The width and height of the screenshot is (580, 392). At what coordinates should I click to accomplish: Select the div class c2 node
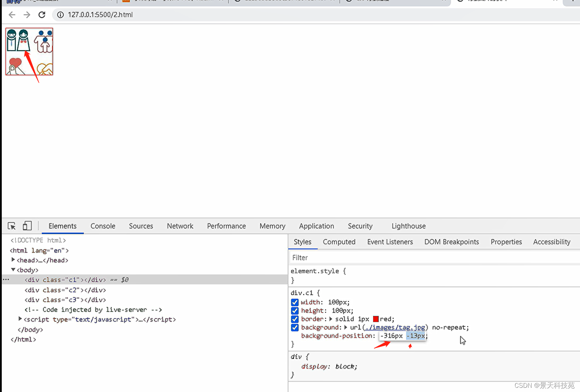[65, 290]
